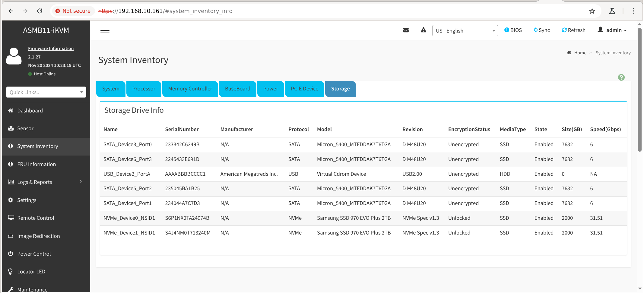Open the browser three-dot menu
This screenshot has width=644, height=293.
click(634, 11)
